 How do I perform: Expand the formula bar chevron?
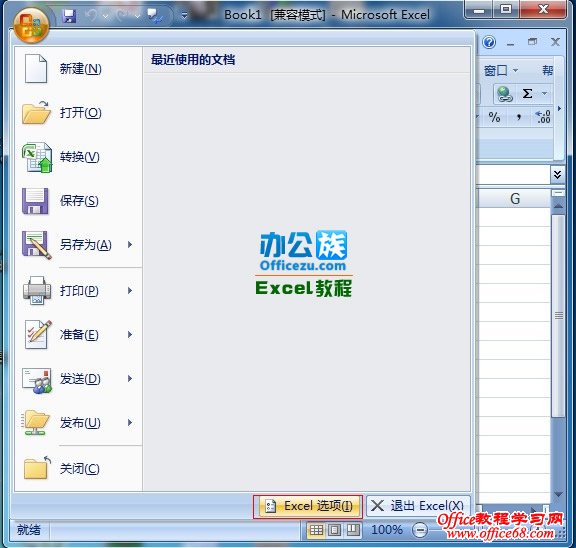[557, 174]
